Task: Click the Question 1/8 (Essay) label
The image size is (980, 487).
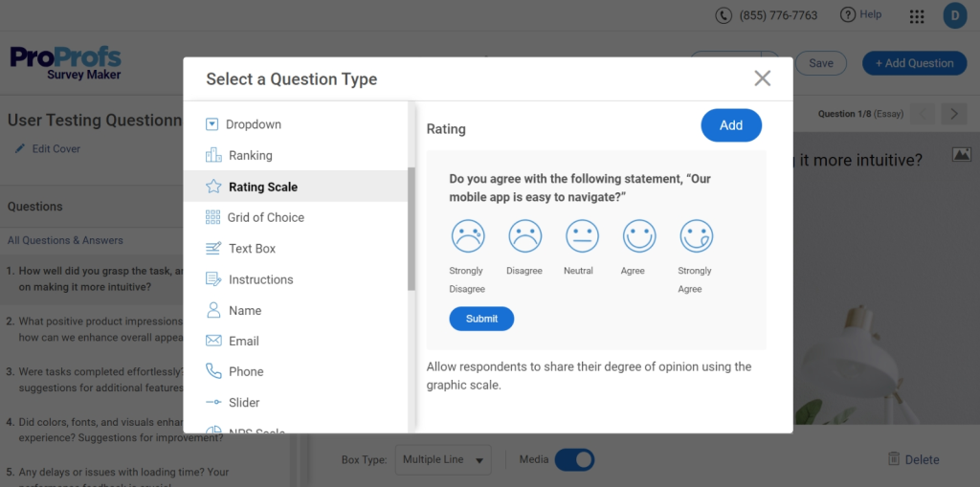Action: tap(860, 114)
